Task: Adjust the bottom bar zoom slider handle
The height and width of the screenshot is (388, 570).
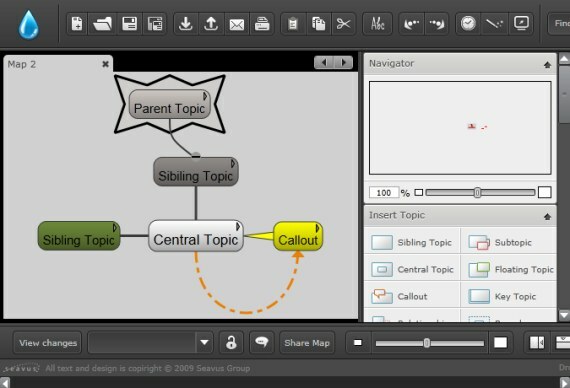Action: (427, 343)
